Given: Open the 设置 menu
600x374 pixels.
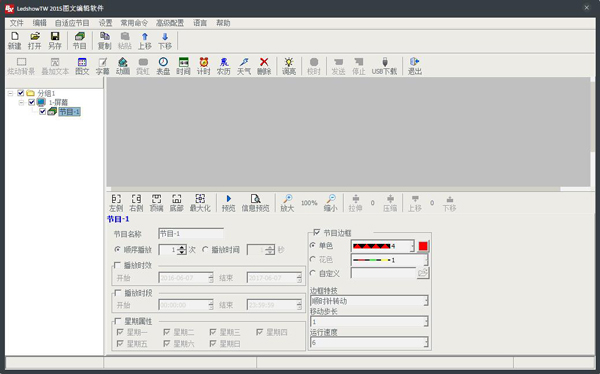Looking at the screenshot, I should tap(105, 23).
